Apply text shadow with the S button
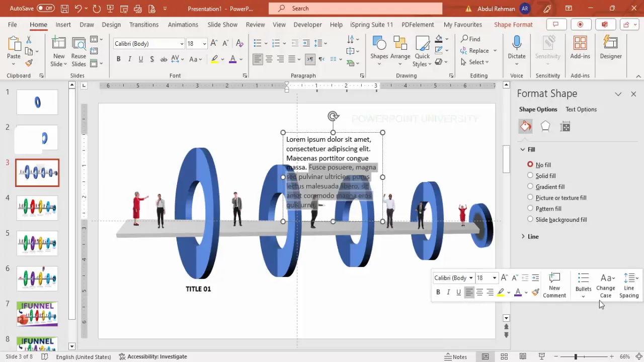 point(152,59)
